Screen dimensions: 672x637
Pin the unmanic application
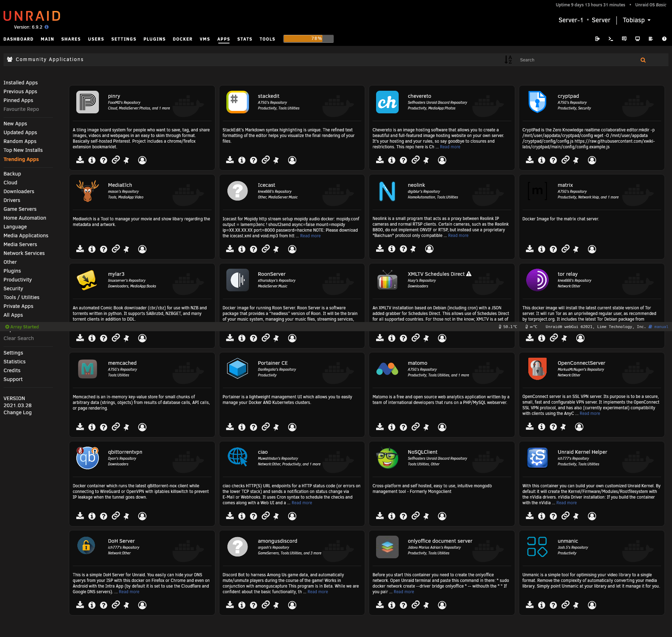click(x=576, y=605)
